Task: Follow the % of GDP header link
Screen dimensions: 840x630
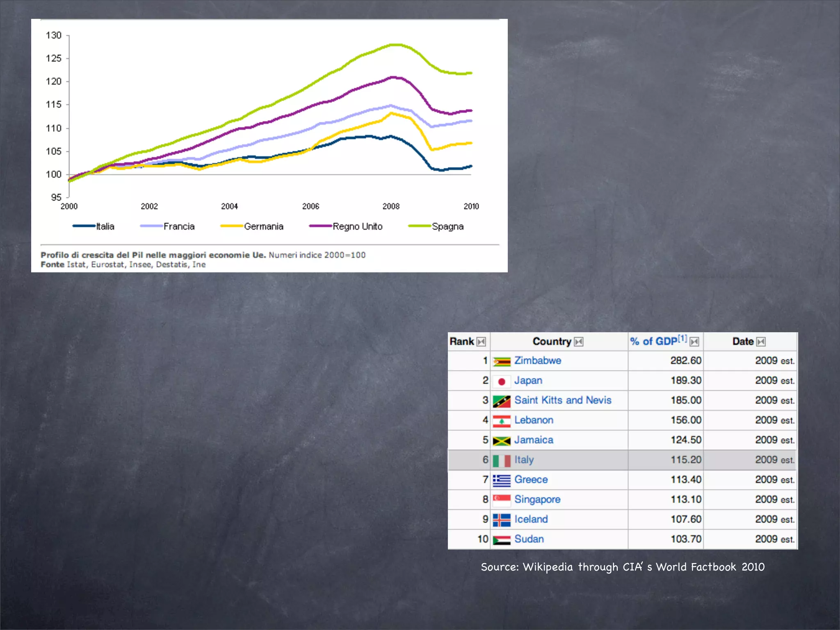Action: 654,341
